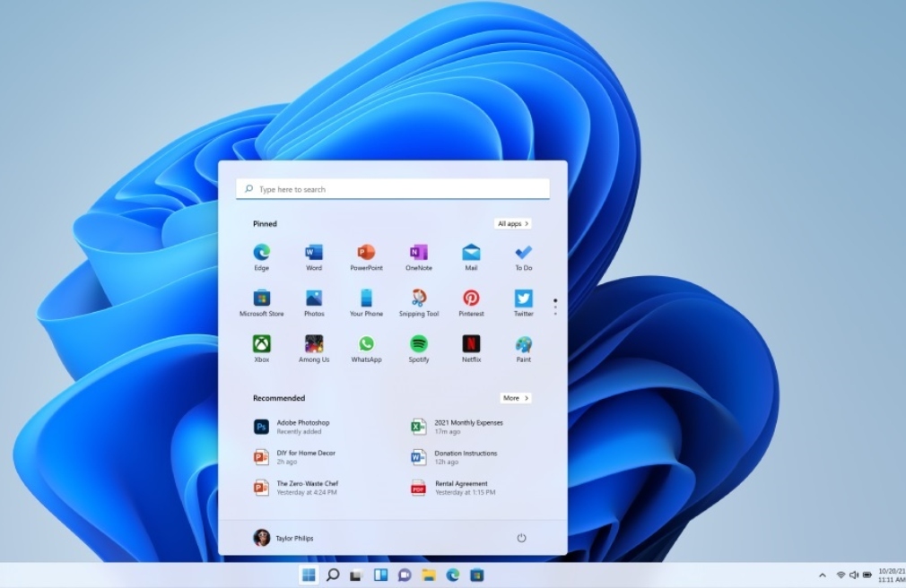Launch Word from pinned apps
This screenshot has width=906, height=588.
tap(314, 257)
